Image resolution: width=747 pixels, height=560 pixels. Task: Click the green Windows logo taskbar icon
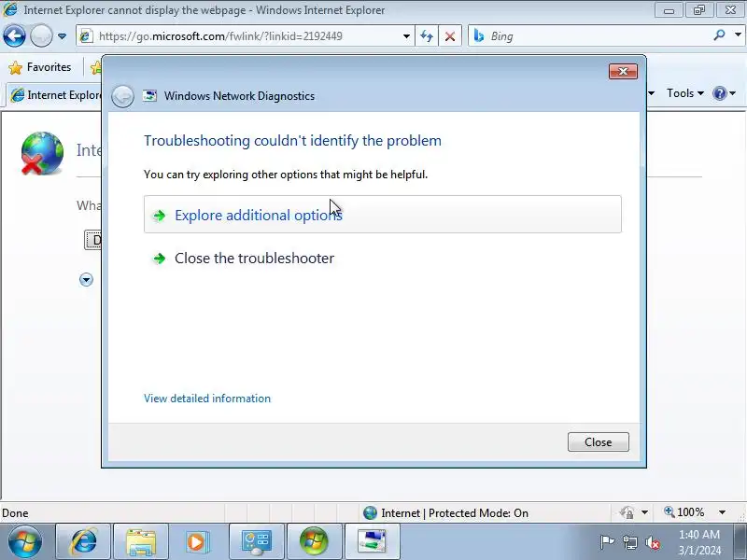(x=314, y=542)
